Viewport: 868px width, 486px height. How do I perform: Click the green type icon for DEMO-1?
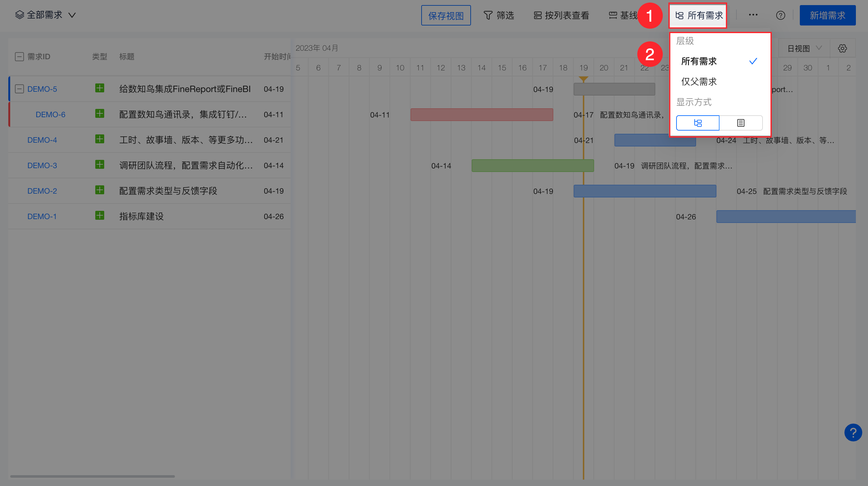coord(99,216)
